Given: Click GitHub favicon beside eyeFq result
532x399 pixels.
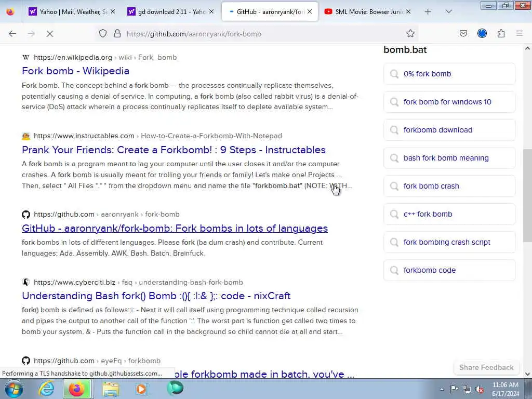Looking at the screenshot, I should click(26, 361).
